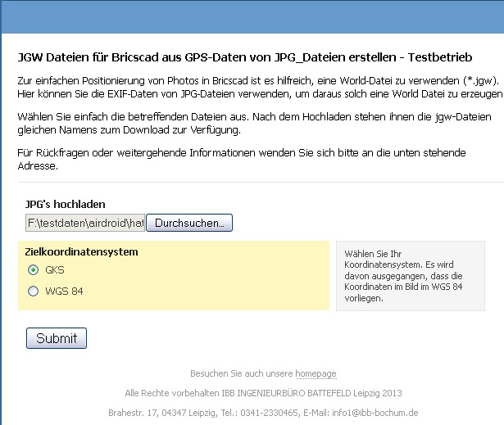Select the WGS 84 radio button
Viewport: 504px width, 425px height.
pyautogui.click(x=33, y=292)
